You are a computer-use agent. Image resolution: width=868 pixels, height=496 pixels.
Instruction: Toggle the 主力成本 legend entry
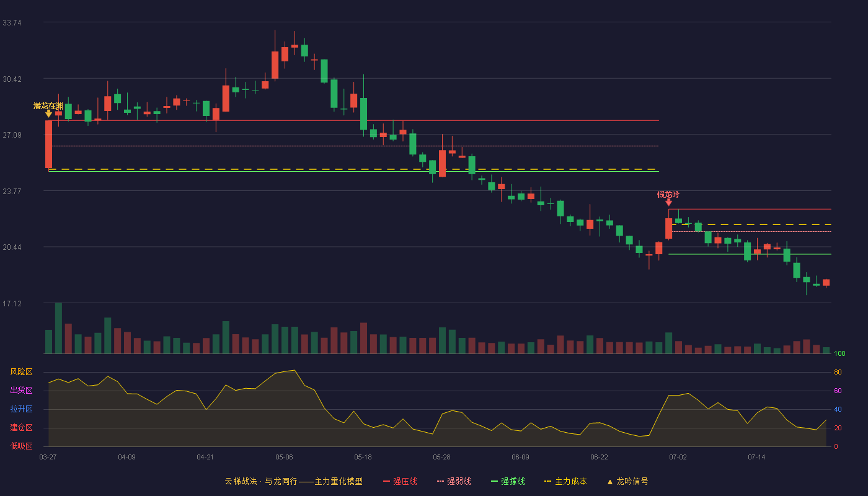[x=565, y=481]
